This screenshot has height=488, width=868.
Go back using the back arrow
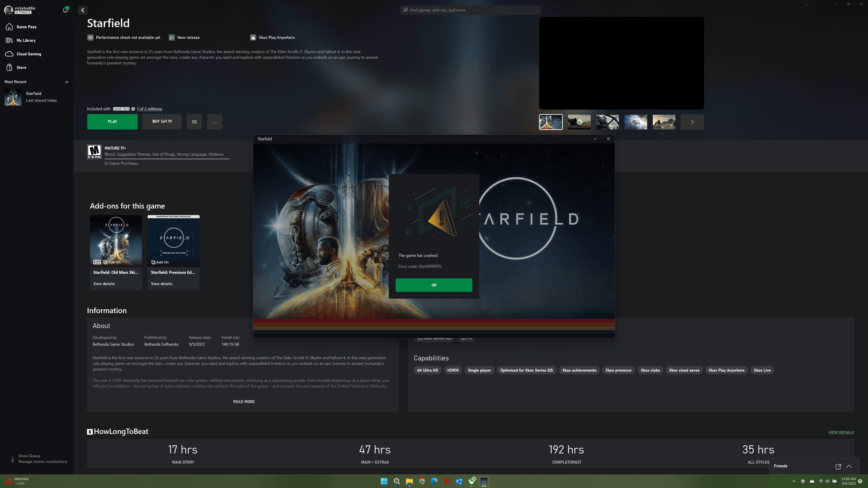coord(83,10)
